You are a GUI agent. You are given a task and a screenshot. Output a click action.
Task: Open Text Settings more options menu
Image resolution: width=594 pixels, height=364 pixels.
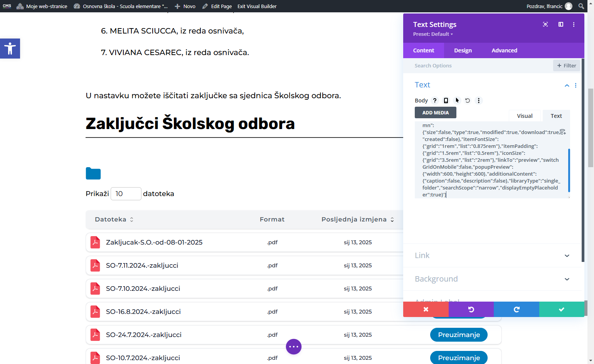click(x=574, y=24)
